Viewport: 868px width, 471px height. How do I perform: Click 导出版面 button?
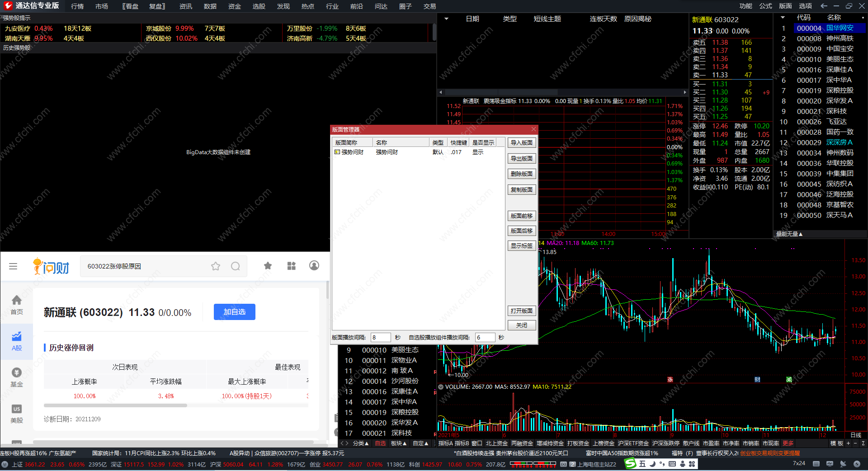tap(522, 159)
